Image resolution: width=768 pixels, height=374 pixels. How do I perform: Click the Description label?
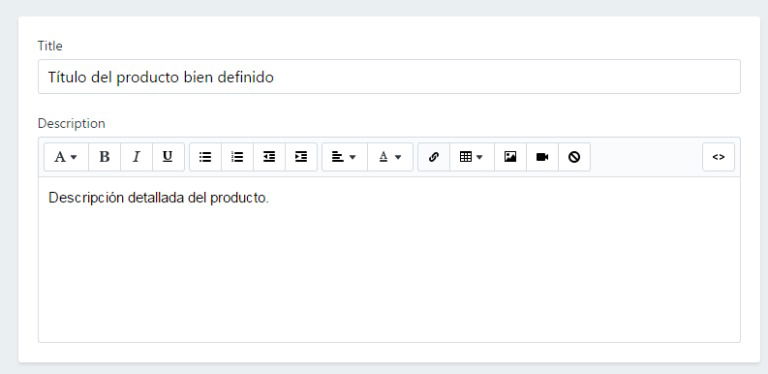coord(72,124)
